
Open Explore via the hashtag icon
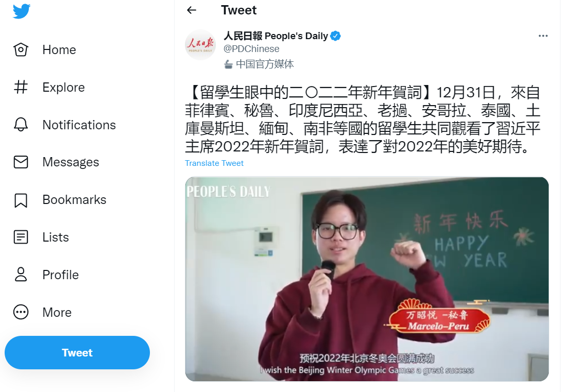tap(21, 87)
